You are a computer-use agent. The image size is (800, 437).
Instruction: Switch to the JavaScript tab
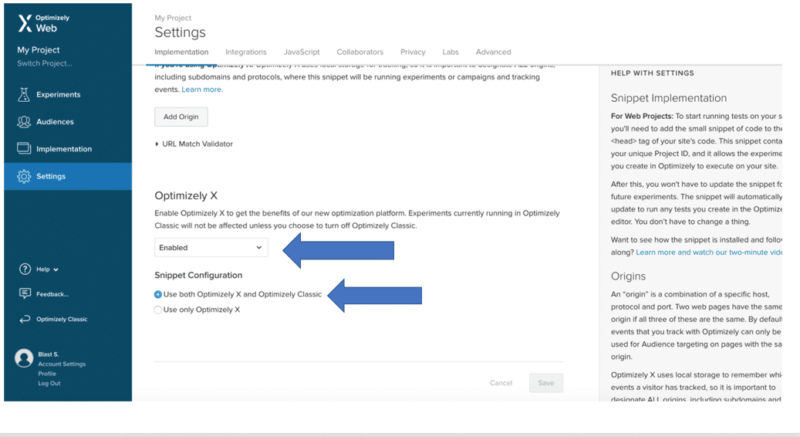[302, 52]
